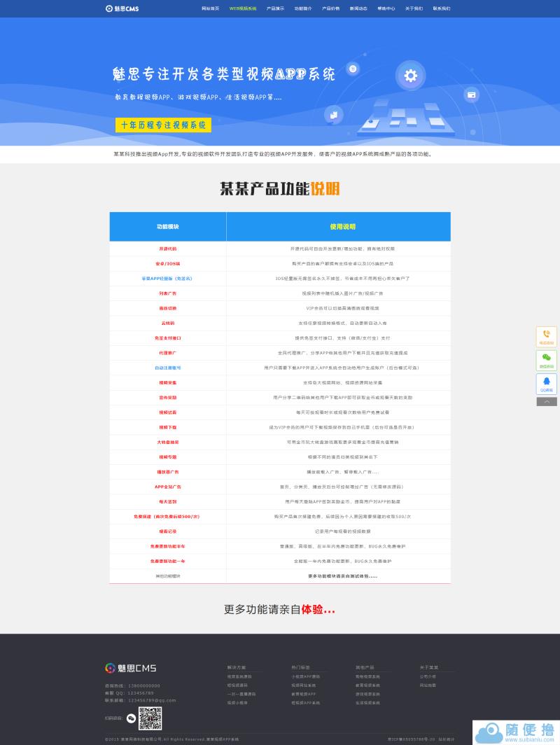Click the yellow 十年历程专注视频系统 banner button

coord(163,125)
